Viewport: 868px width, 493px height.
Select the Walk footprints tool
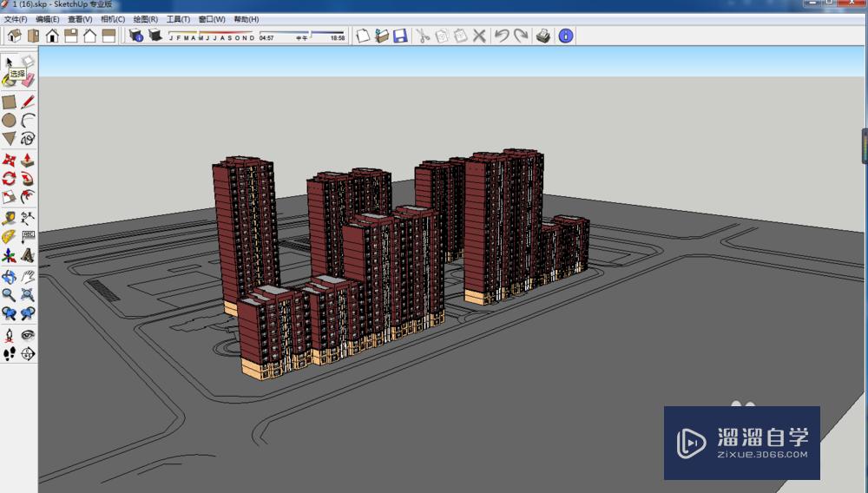[x=9, y=353]
